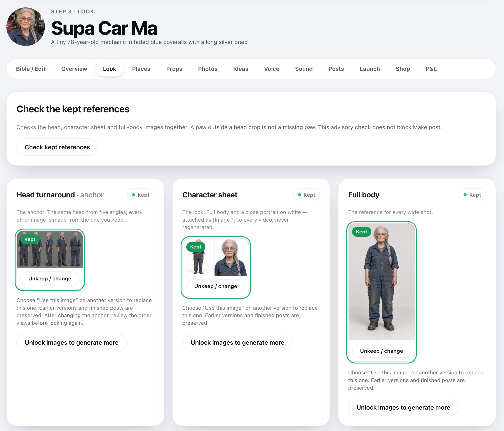Click the Check kept references button
This screenshot has height=431, width=504.
click(57, 147)
